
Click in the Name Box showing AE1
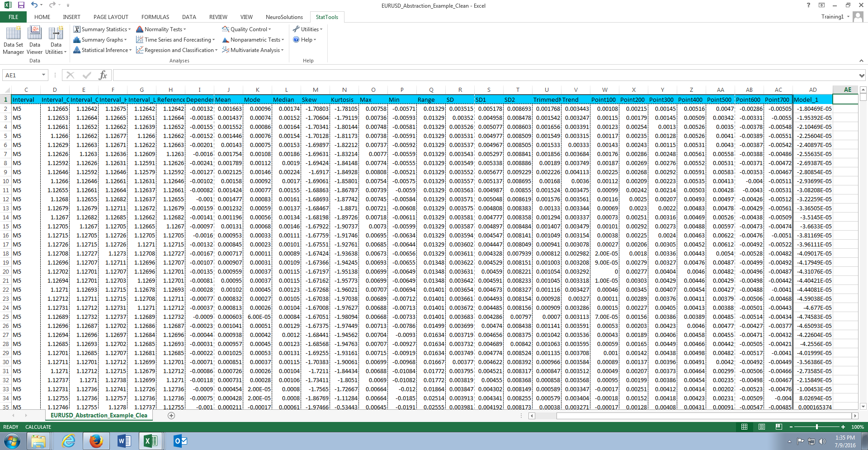[x=21, y=75]
